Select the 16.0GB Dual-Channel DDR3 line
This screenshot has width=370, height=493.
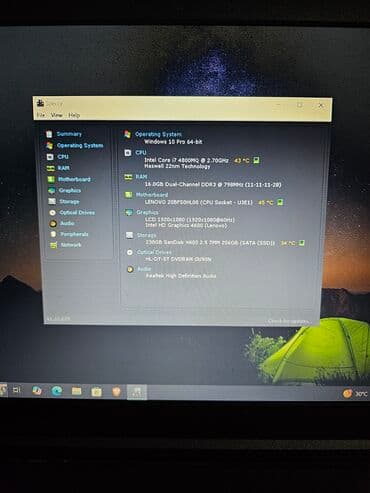pyautogui.click(x=213, y=184)
